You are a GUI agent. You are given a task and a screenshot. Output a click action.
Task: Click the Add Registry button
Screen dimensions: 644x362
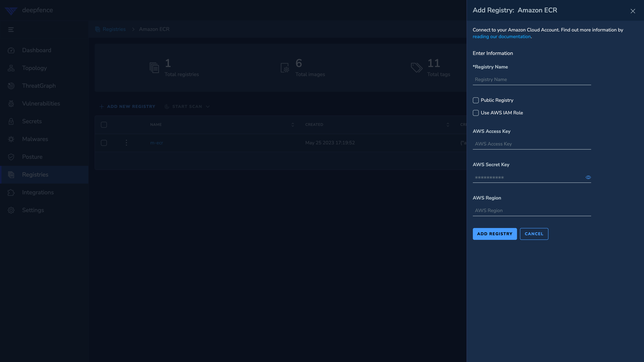coord(494,234)
